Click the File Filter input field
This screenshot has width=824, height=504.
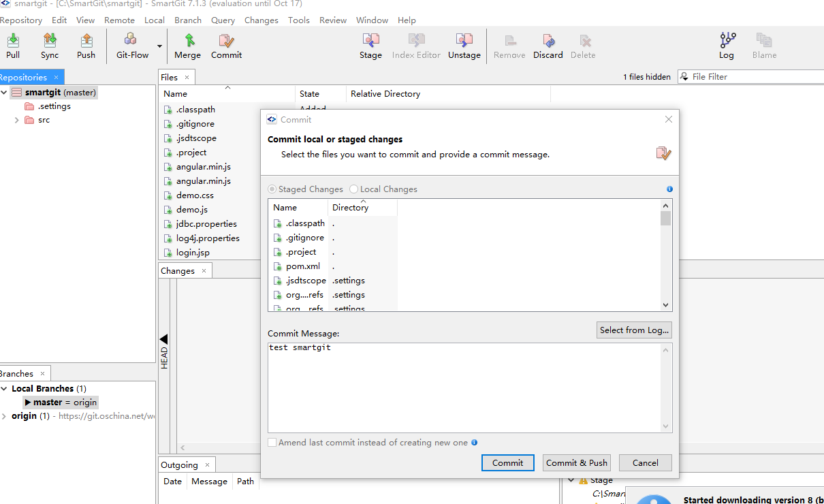[752, 77]
